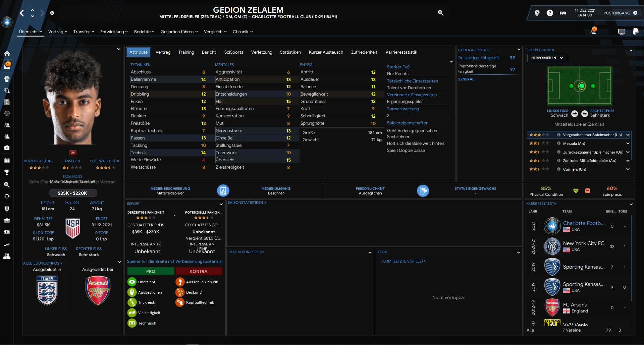Click the green PRO button
Screen dimensions: 644x345
click(151, 271)
